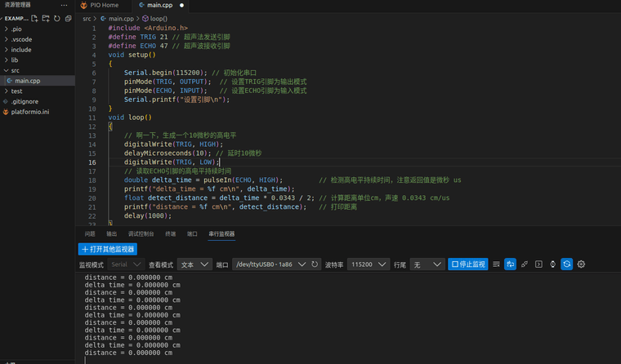Click last 'distance = 0.000000 cm' output line
The image size is (621, 364).
(128, 353)
